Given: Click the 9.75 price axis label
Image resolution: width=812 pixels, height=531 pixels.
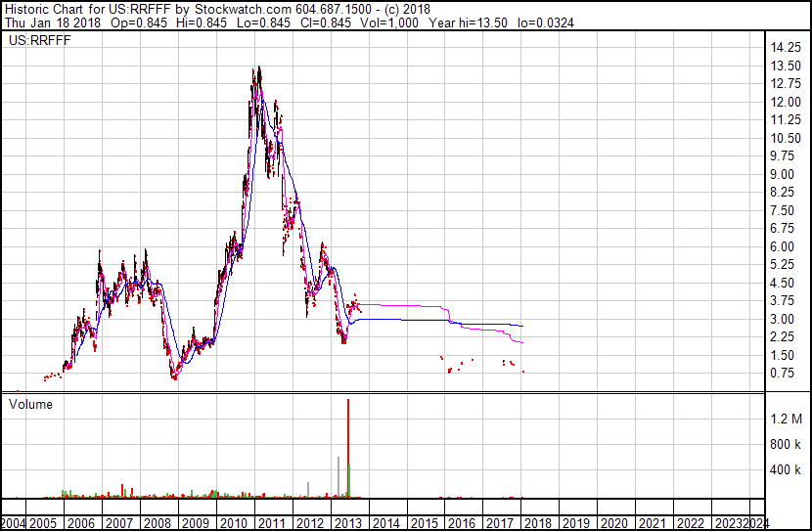Looking at the screenshot, I should (x=782, y=156).
